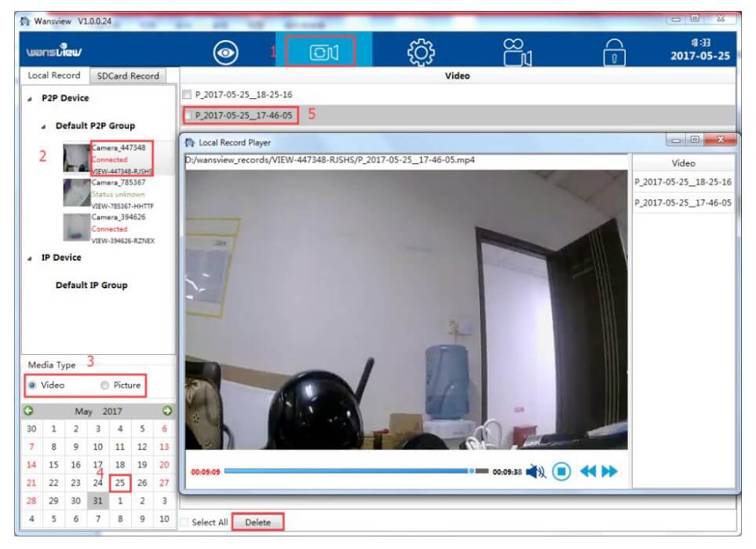This screenshot has height=549, width=756.
Task: Select the Camera_785367 thumbnail
Action: tap(77, 192)
